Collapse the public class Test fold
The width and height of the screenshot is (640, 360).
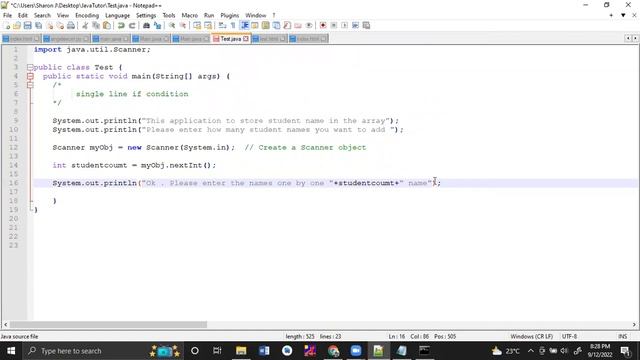[x=30, y=67]
